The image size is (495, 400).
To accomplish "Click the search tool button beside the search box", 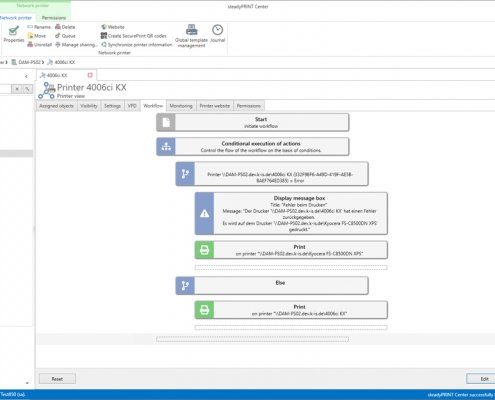I will pyautogui.click(x=27, y=89).
